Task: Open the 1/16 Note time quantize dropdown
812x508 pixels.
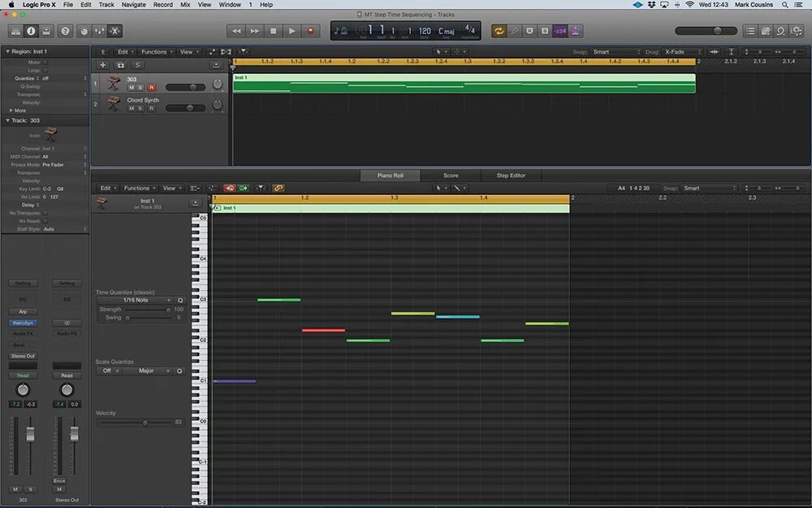Action: pos(135,300)
